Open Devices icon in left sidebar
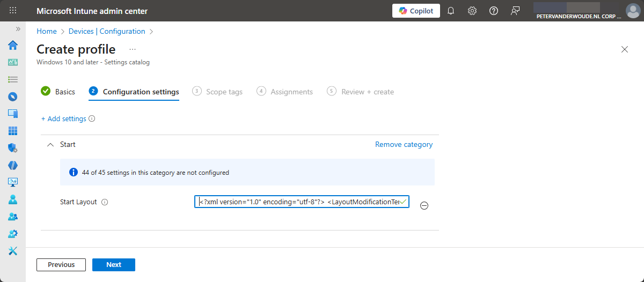The image size is (644, 282). coord(13,114)
